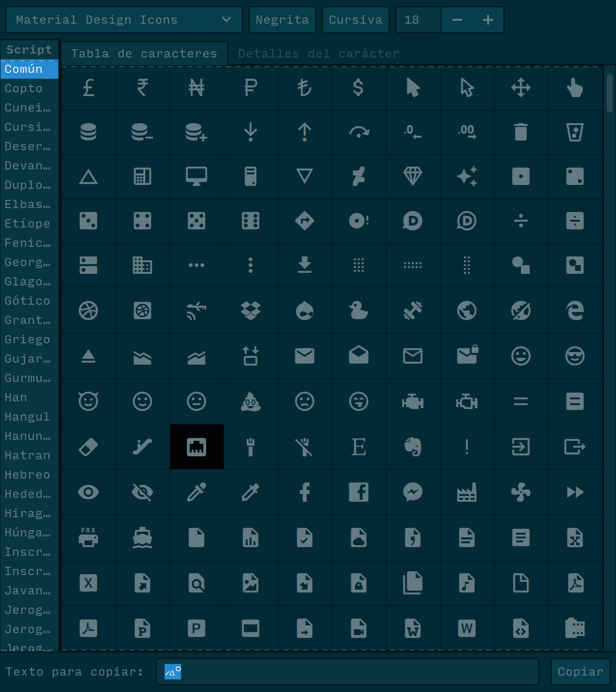Increase font size with the plus stepper
This screenshot has width=616, height=692.
(488, 20)
